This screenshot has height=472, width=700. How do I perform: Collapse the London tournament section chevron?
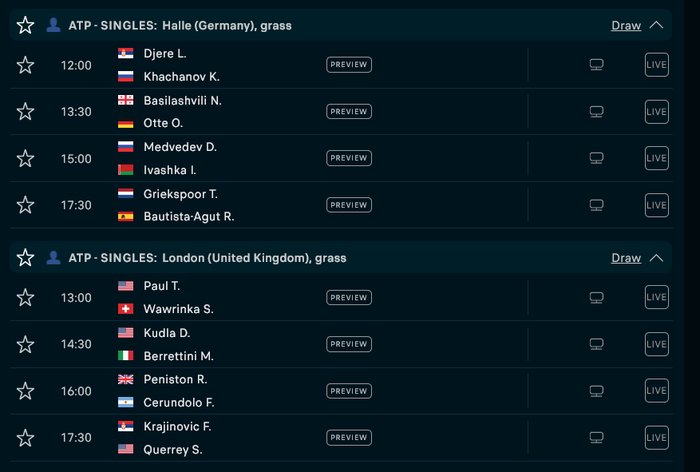pos(656,258)
